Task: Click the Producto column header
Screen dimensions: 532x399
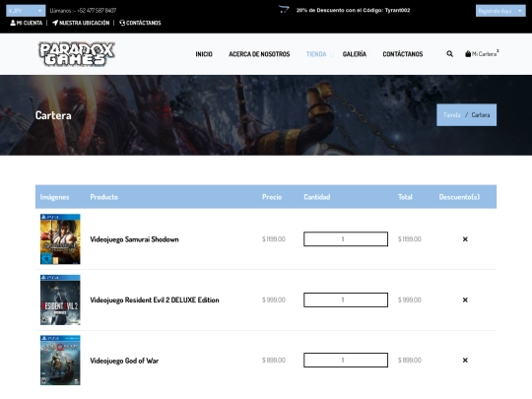Action: (104, 197)
